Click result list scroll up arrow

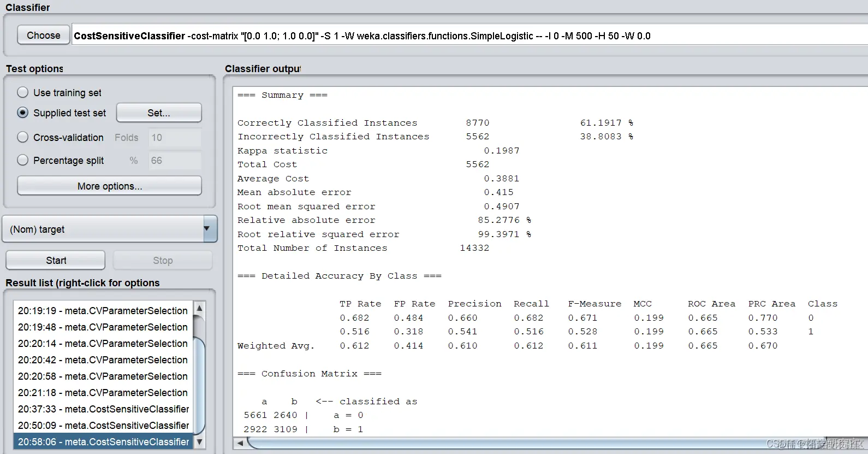click(x=200, y=308)
